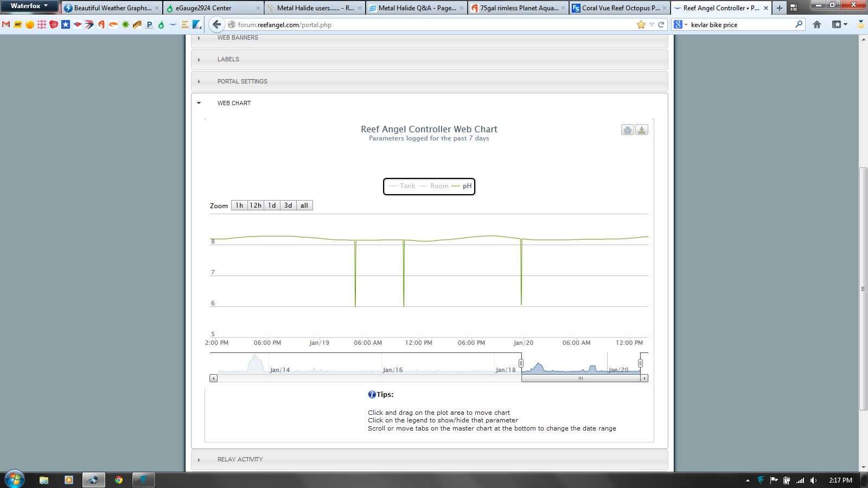Open the Gmail bookmark icon
This screenshot has height=488, width=868.
click(x=6, y=24)
